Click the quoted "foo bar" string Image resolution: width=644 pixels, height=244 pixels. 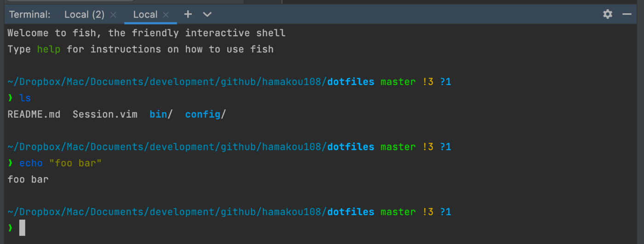point(75,163)
